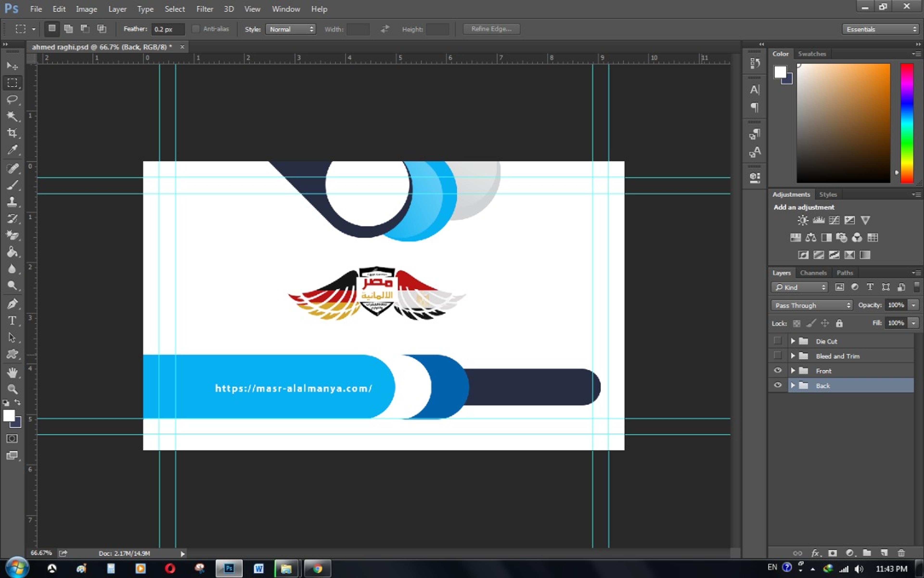The width and height of the screenshot is (924, 578).
Task: Enable the Anti-alias checkbox
Action: coord(195,29)
